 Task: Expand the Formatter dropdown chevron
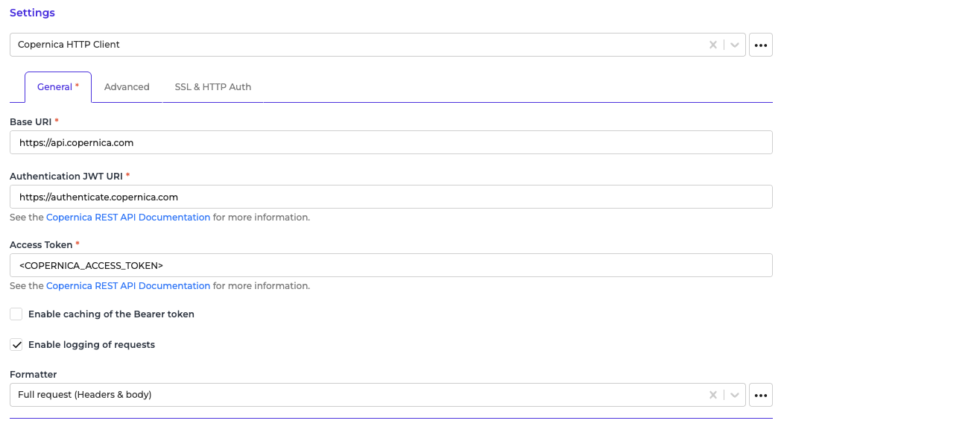734,395
